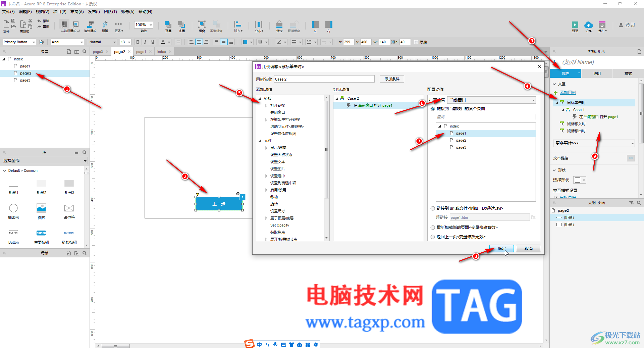
Task: Expand the Open Link action node
Action: tap(266, 105)
